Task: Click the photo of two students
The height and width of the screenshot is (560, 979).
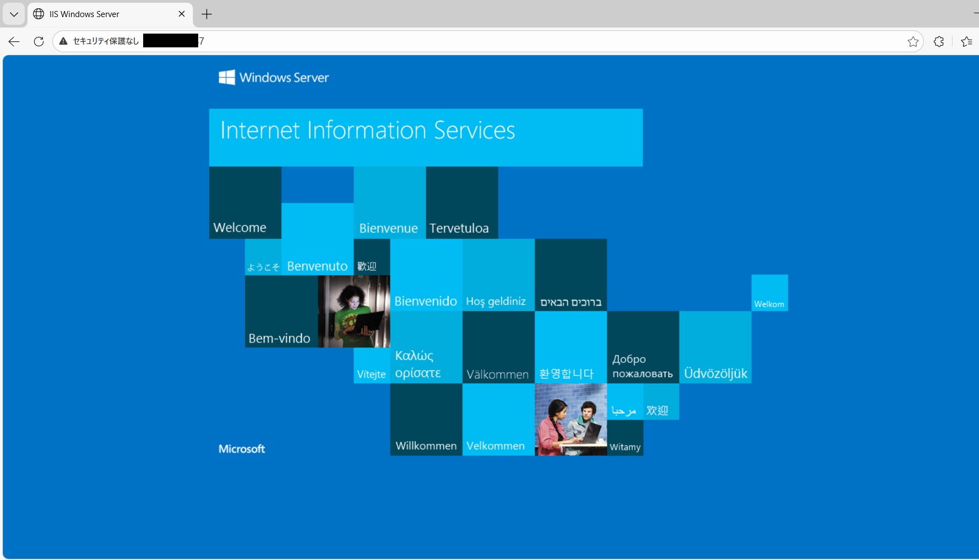Action: tap(570, 420)
